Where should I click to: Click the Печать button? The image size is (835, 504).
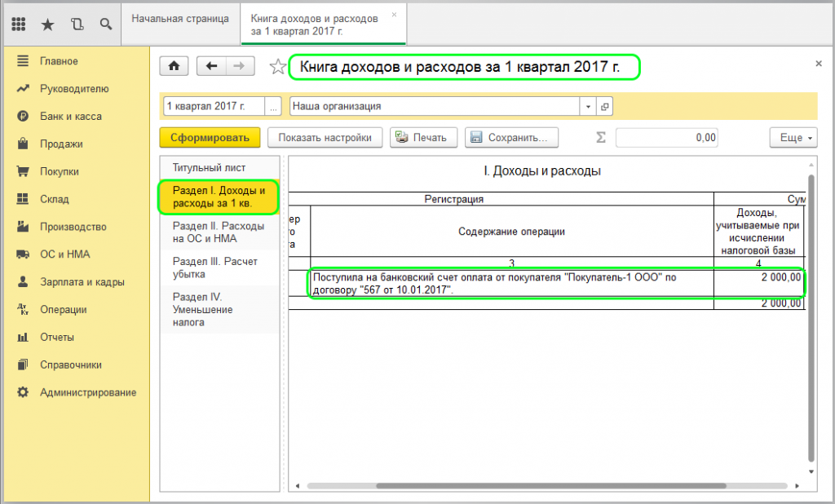pos(422,138)
